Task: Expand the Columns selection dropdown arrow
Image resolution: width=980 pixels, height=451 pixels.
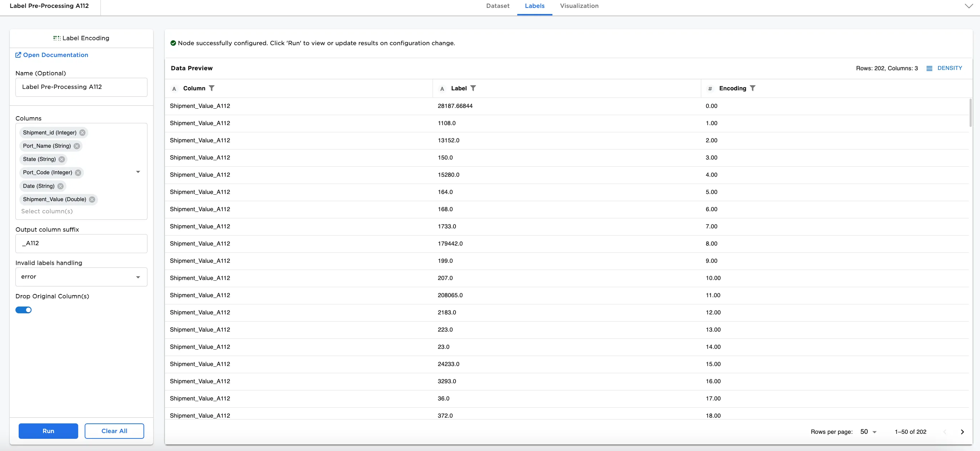Action: tap(138, 172)
